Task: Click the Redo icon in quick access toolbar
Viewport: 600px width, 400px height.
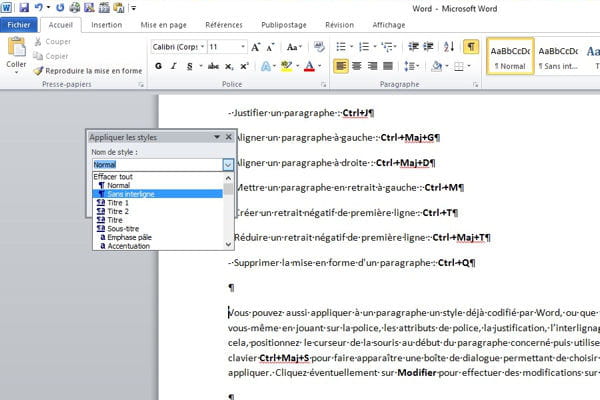Action: pyautogui.click(x=60, y=7)
